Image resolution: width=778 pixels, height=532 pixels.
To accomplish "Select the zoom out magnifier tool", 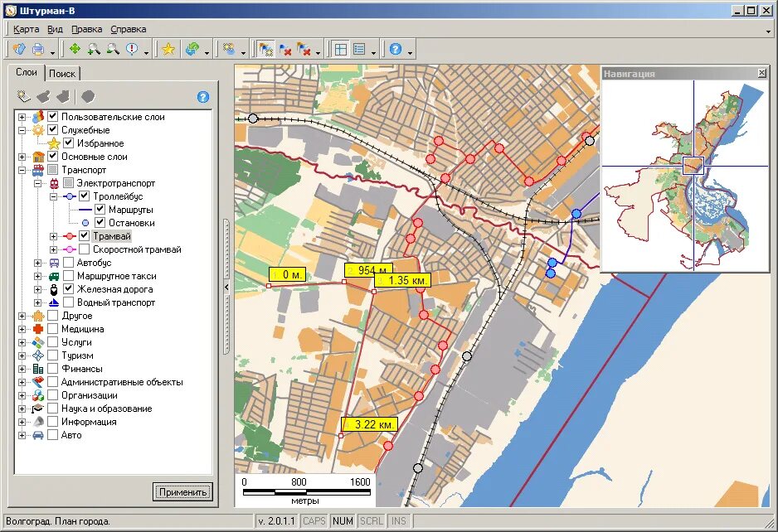I will [113, 49].
